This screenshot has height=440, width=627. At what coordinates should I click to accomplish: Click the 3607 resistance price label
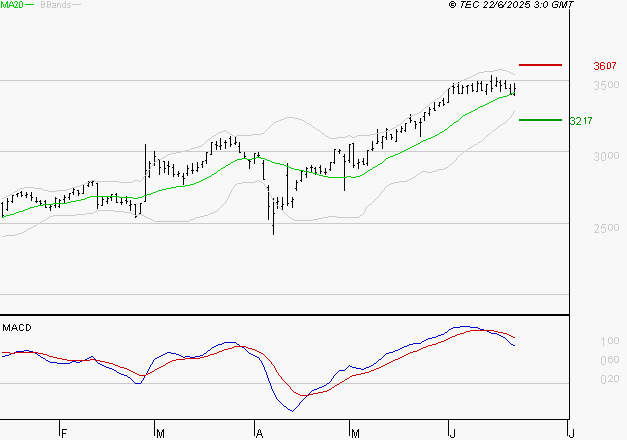[x=605, y=66]
